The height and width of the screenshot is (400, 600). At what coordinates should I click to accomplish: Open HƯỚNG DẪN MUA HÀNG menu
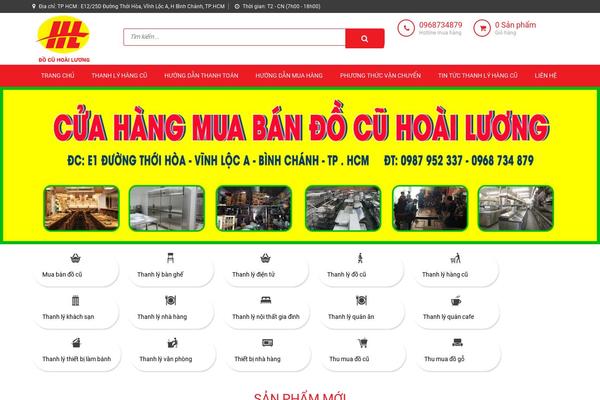coord(289,76)
